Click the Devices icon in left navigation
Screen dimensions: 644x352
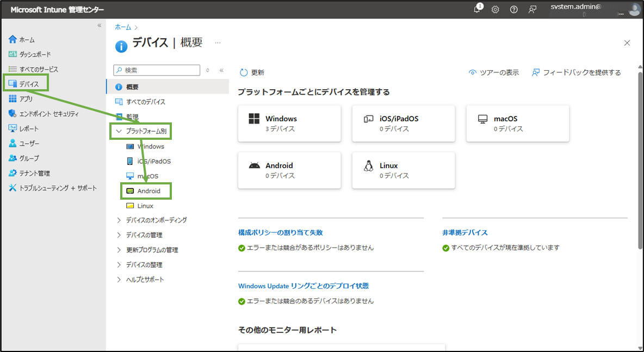click(13, 84)
